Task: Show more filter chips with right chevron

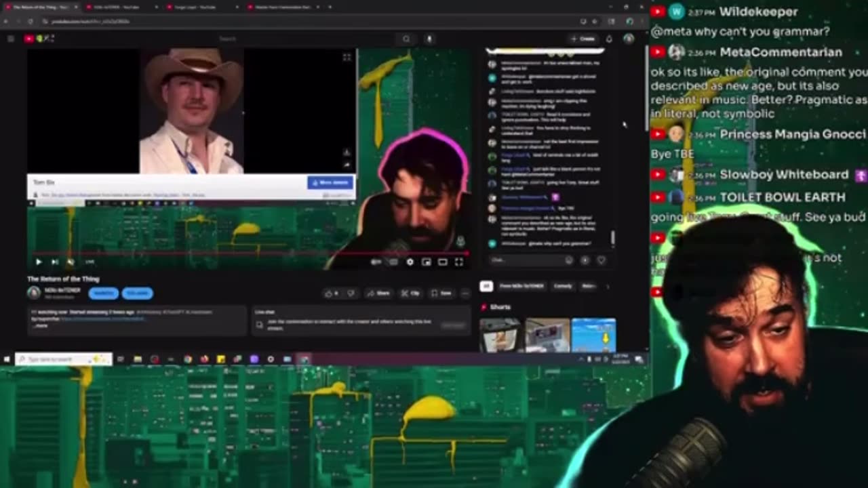Action: pyautogui.click(x=608, y=286)
